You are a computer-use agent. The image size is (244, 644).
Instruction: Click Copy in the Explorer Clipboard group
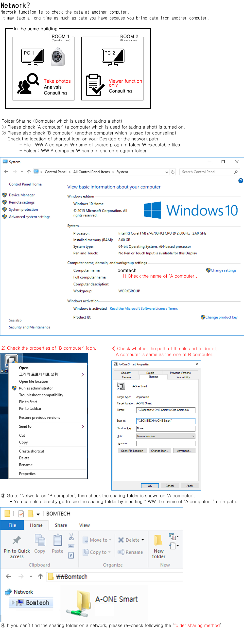coord(40,544)
